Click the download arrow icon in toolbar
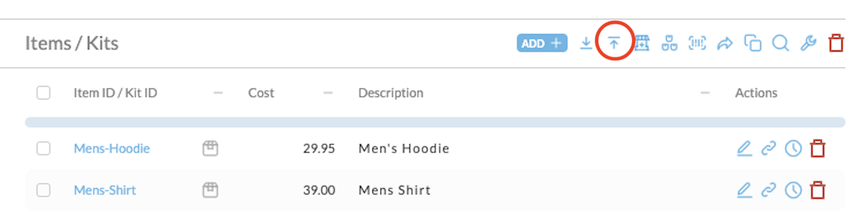Viewport: 868px width, 217px height. click(x=586, y=43)
